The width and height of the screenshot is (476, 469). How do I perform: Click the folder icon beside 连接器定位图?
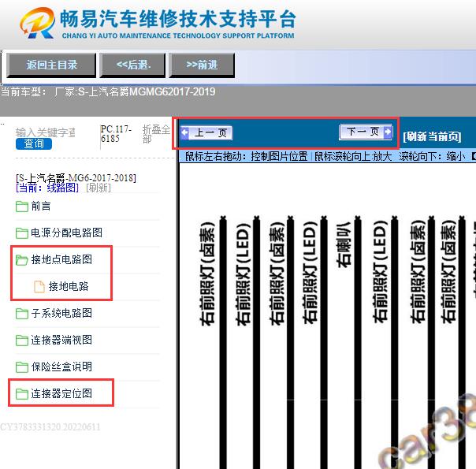click(x=22, y=393)
